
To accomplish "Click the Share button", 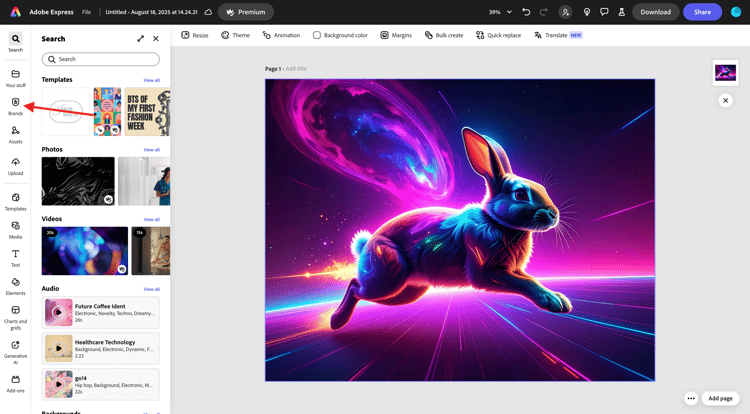I will [x=702, y=12].
